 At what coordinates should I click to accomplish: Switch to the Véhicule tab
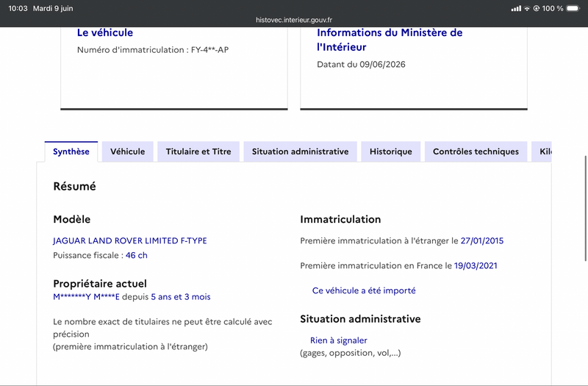tap(127, 151)
